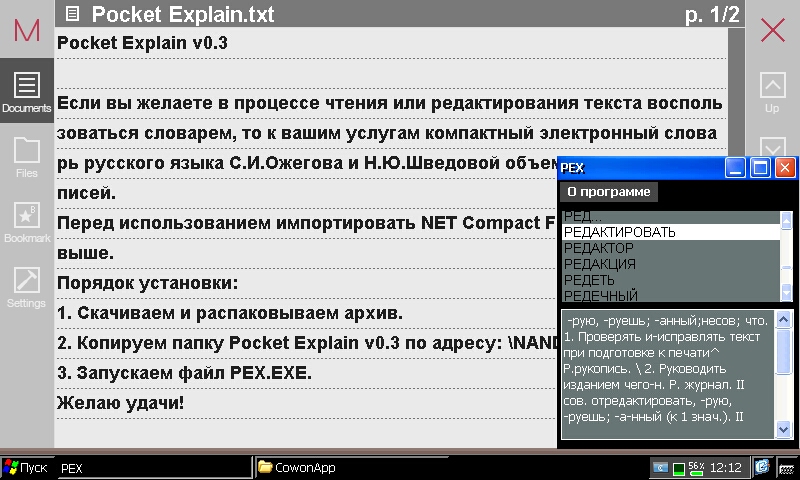Click the Pocket Explain.txt title text

click(183, 14)
